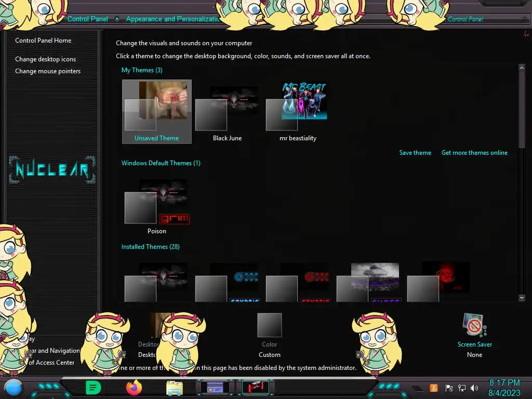Viewport: 532px width, 399px height.
Task: Open Change desktop icons link
Action: [x=46, y=59]
